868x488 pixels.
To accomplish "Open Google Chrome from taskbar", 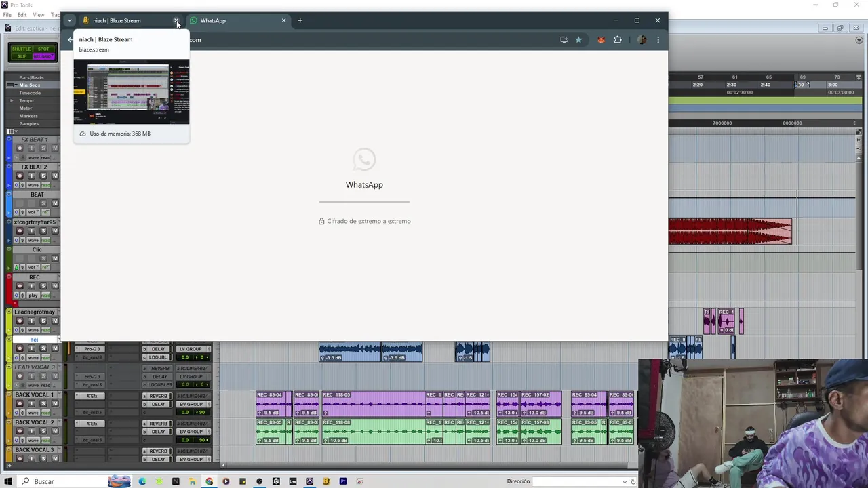I will tap(209, 481).
